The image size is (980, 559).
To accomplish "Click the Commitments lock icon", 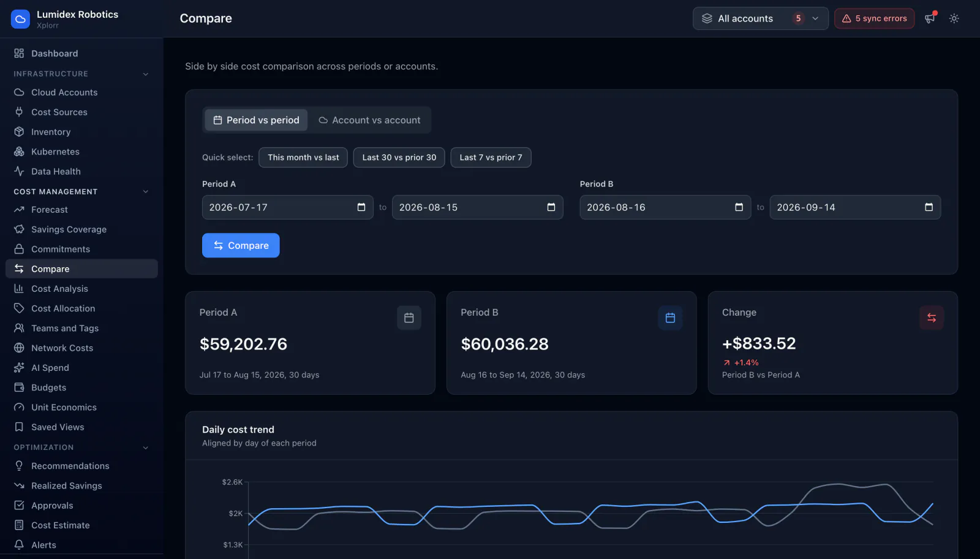I will [19, 249].
